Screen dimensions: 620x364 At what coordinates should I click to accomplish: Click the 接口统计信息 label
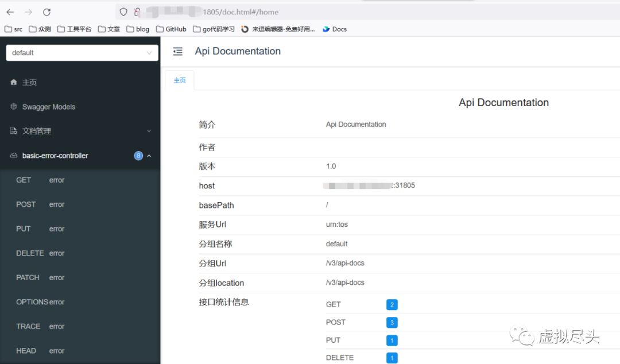tap(223, 302)
